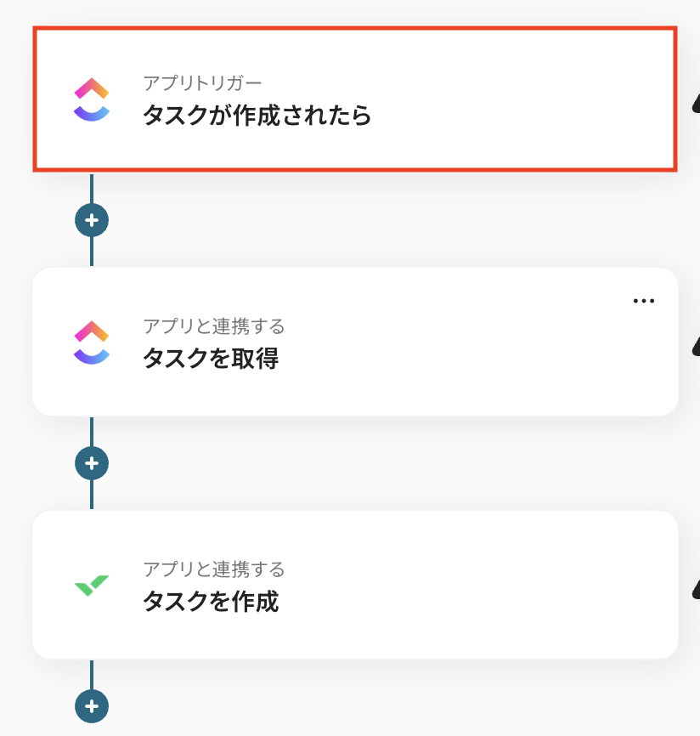Click the warning icon beside タスクを作成 card
Image resolution: width=700 pixels, height=736 pixels.
[696, 586]
